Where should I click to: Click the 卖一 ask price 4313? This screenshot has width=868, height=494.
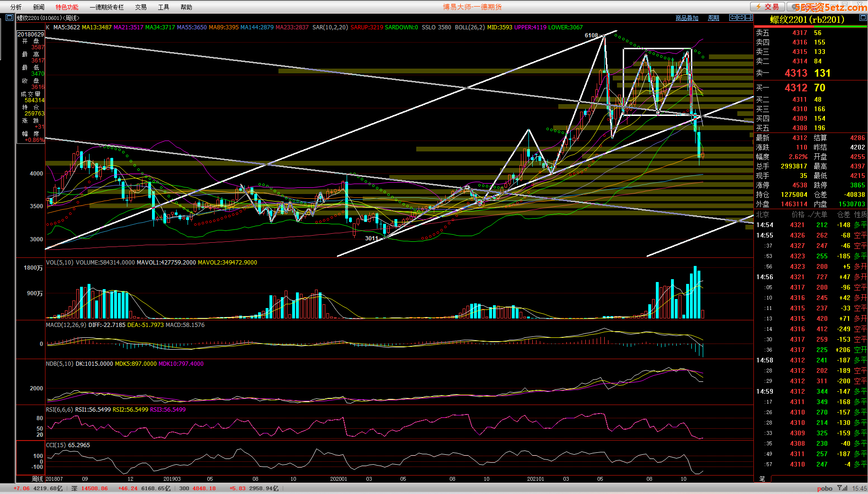click(x=796, y=73)
